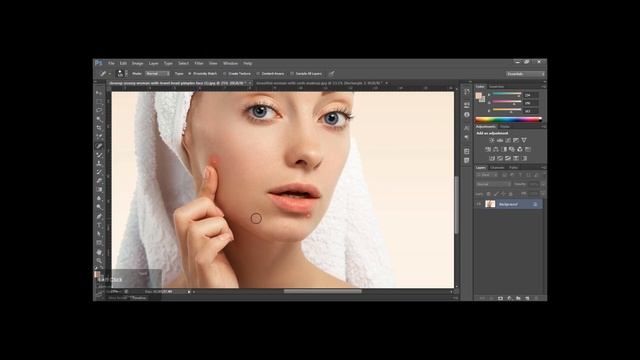
Task: Open the healing Mode dropdown set to Normal
Action: 158,74
